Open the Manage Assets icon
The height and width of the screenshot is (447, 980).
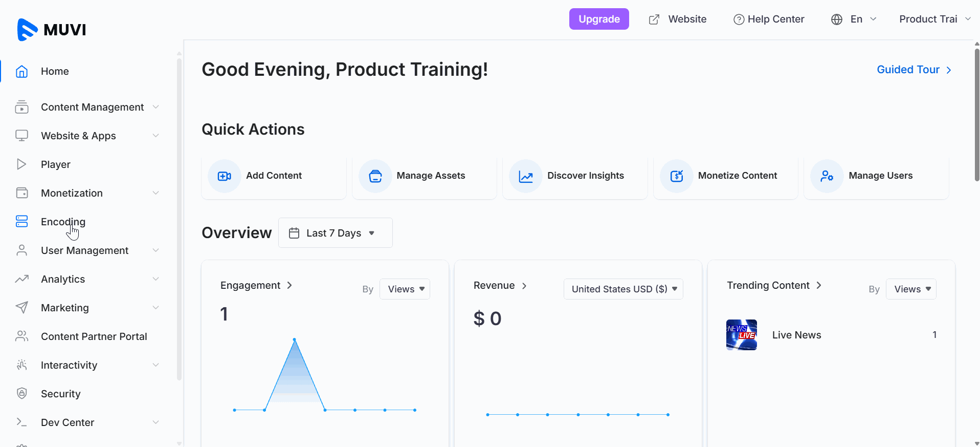coord(375,176)
